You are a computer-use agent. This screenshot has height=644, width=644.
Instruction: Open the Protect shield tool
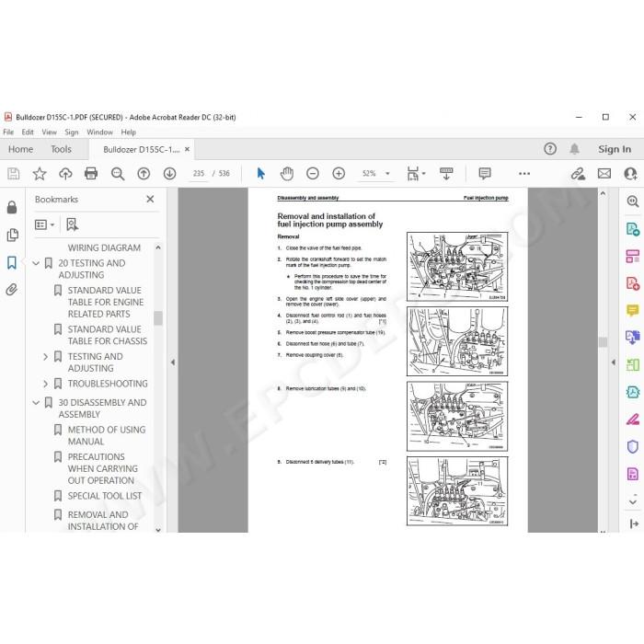click(633, 446)
